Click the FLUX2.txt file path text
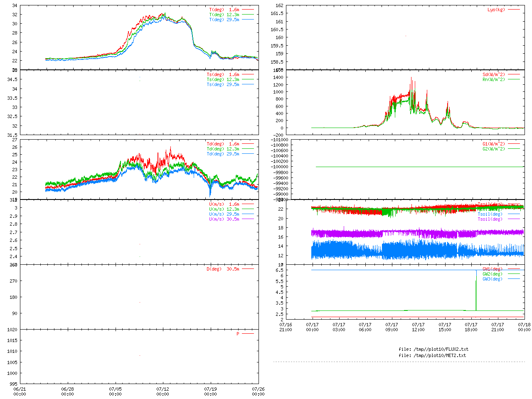Viewport: 532px width, 399px height. (433, 349)
